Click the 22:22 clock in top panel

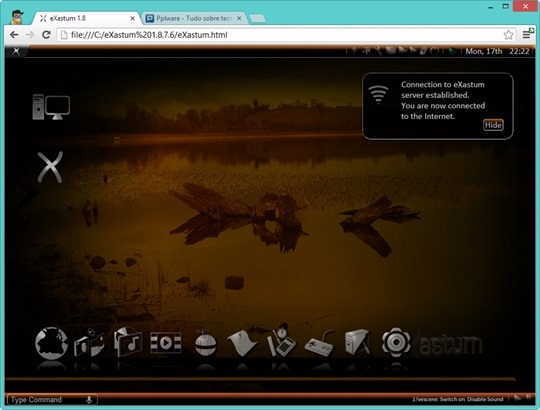[x=519, y=51]
